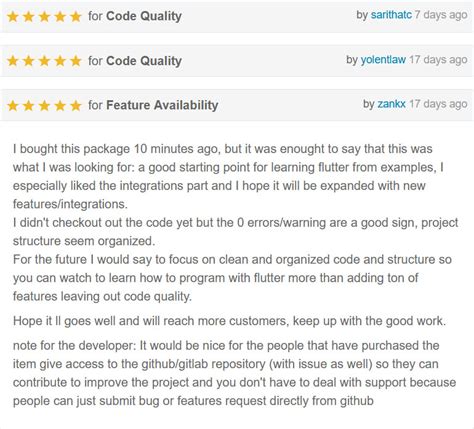
Task: Click the '7 days ago' timestamp
Action: point(441,15)
